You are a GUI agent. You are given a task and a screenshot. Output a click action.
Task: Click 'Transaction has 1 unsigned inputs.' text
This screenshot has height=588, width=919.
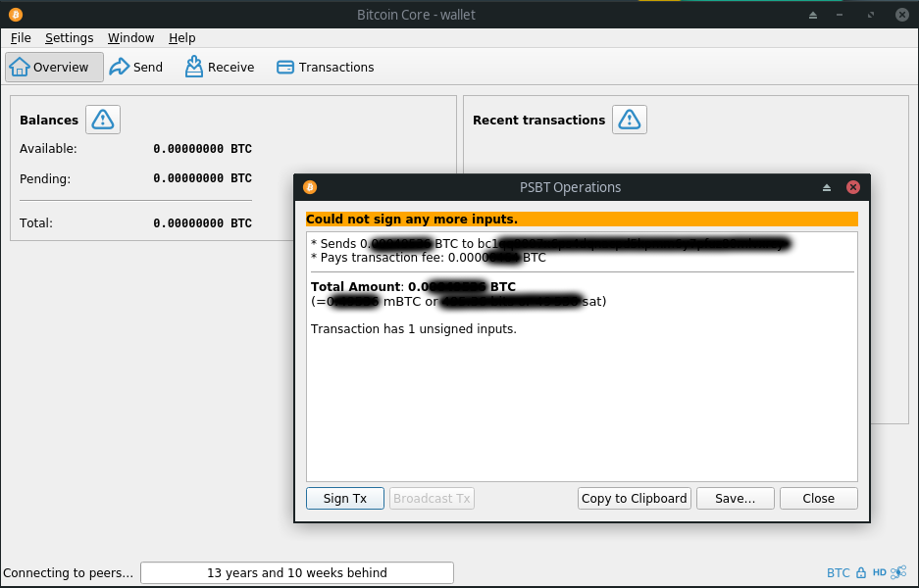click(x=414, y=329)
